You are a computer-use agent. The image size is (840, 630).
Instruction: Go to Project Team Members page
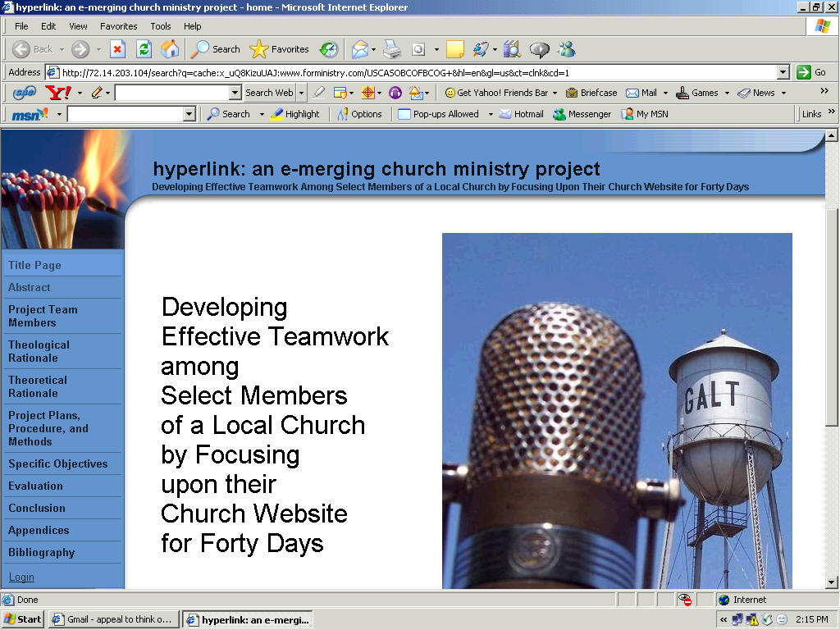[43, 316]
